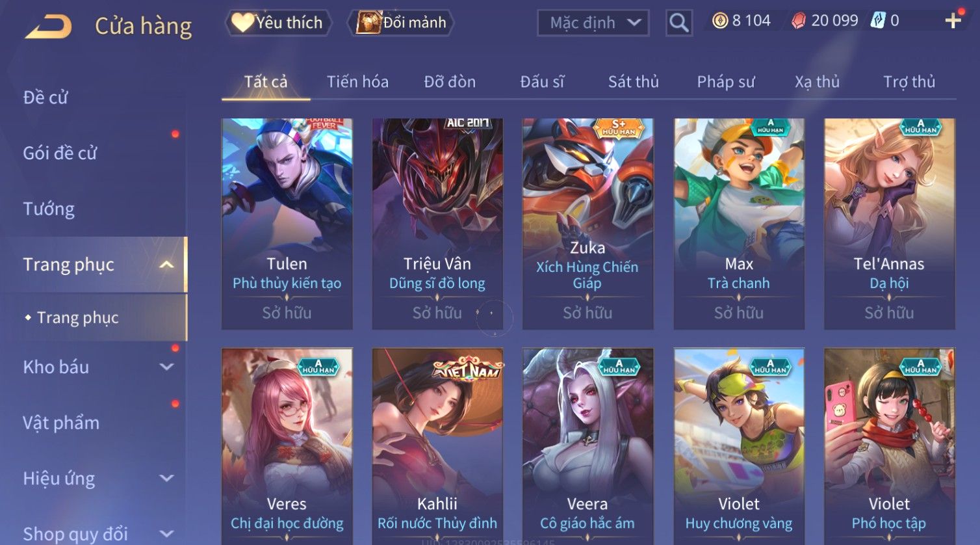Tap the golden back arrow icon
The image size is (980, 545).
point(49,26)
